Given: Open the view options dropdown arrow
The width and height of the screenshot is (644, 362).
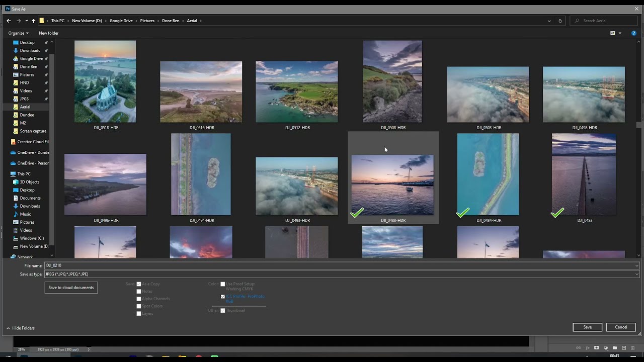Looking at the screenshot, I should (620, 33).
